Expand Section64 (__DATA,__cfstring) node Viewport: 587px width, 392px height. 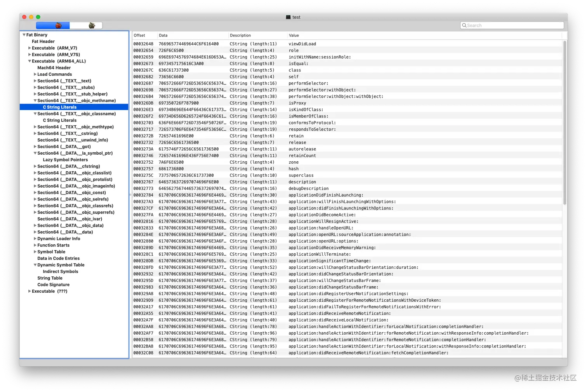tap(35, 167)
